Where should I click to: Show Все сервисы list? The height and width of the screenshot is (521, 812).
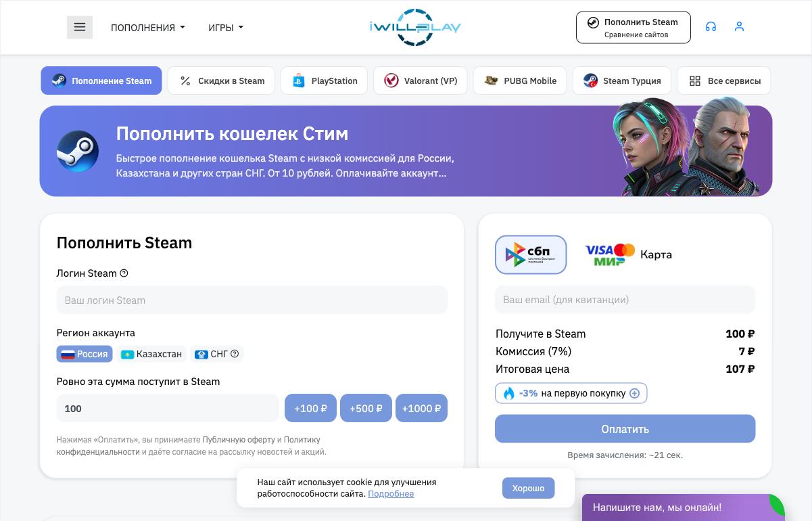723,81
